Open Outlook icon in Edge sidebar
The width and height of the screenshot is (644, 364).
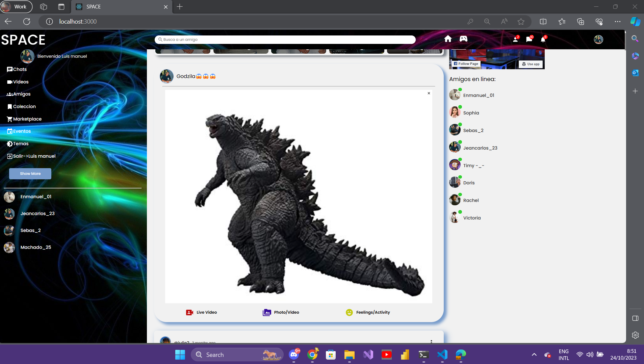(635, 73)
